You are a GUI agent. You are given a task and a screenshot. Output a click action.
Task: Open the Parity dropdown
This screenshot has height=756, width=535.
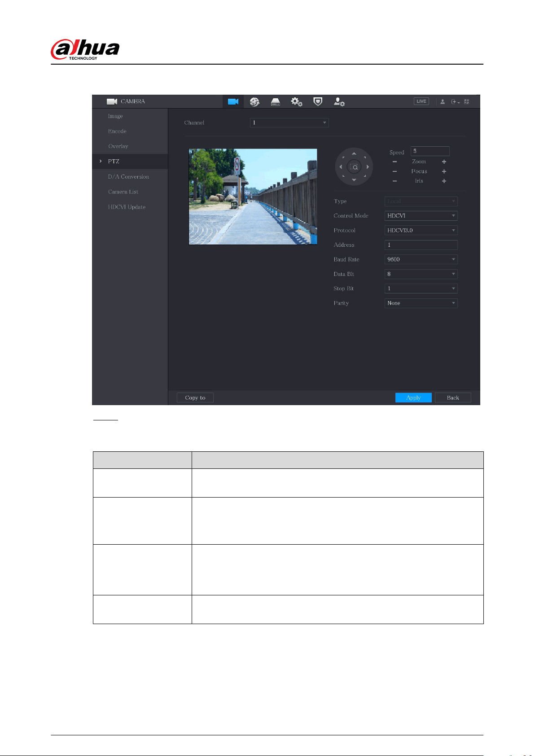click(x=421, y=303)
